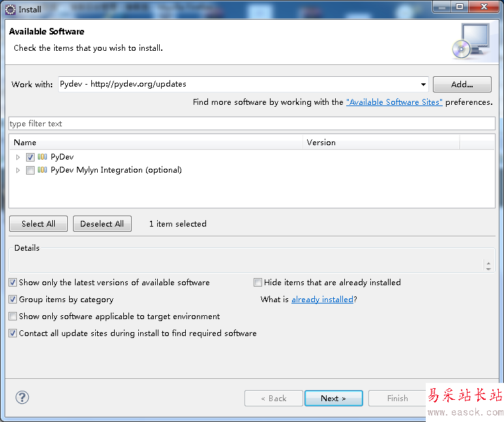Click the PyDev category icon
This screenshot has height=422, width=504.
coord(42,157)
